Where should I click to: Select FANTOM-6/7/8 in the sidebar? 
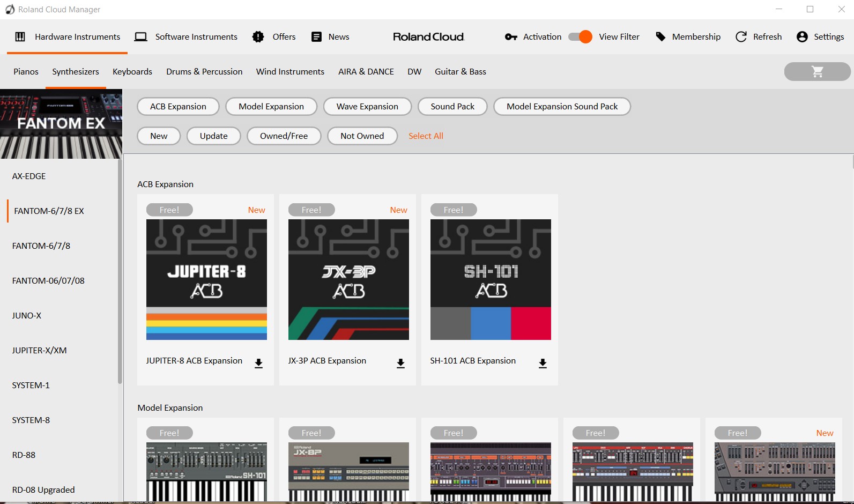(x=41, y=246)
